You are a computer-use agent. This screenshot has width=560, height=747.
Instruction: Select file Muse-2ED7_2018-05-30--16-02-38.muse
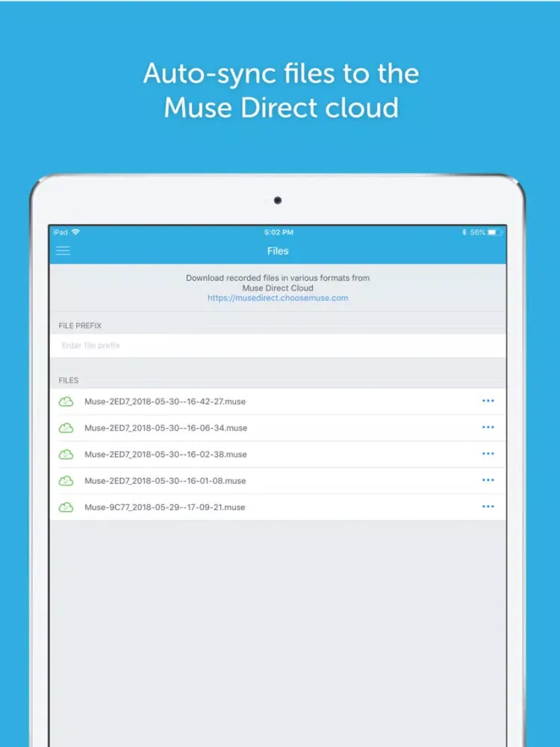pyautogui.click(x=278, y=454)
